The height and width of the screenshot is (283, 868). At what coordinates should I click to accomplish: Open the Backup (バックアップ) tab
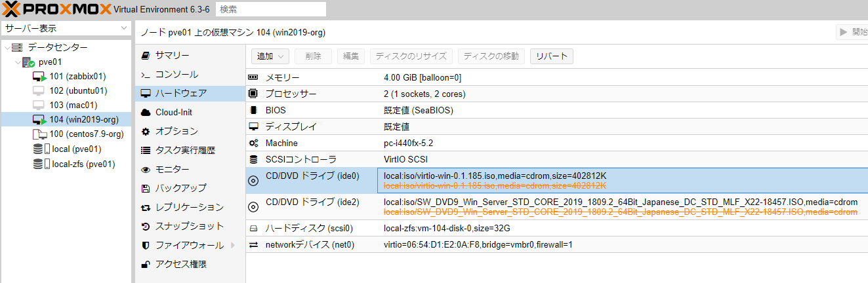coord(190,189)
